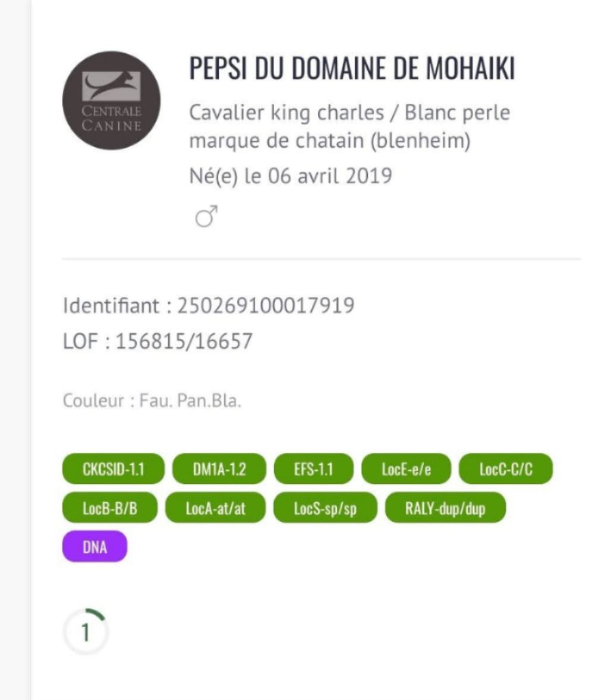The image size is (601, 700).
Task: Select the DM1A-1.2 health test badge
Action: coord(219,470)
